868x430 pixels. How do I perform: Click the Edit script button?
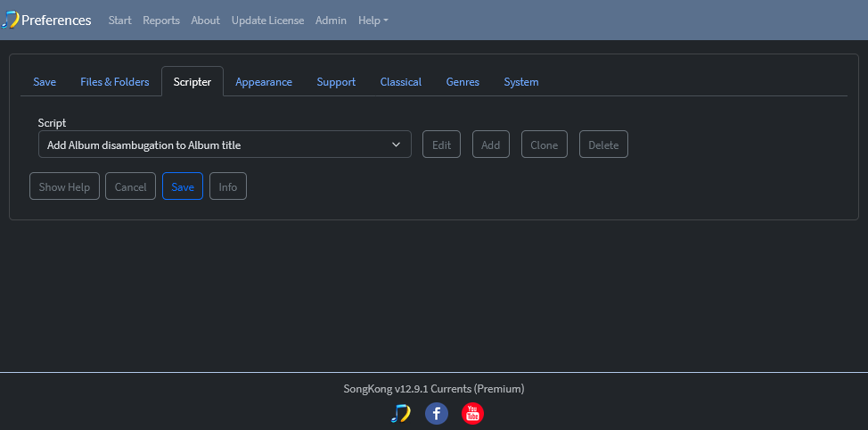coord(442,145)
